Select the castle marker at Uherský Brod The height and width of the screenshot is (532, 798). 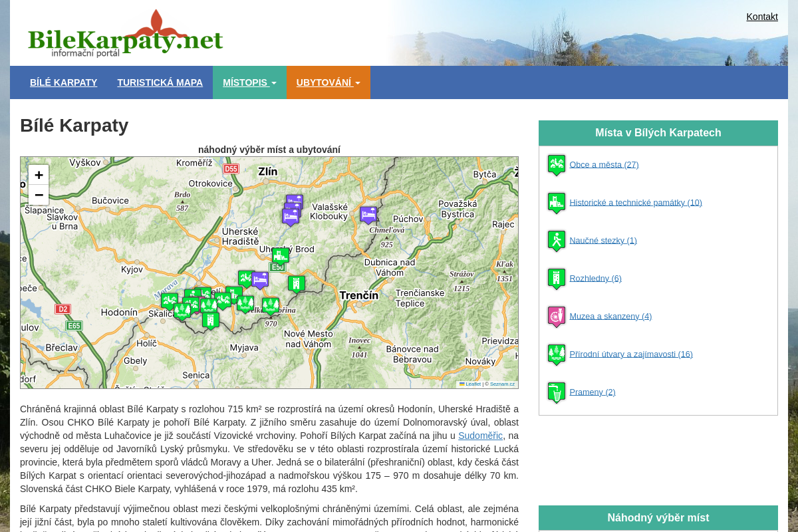coord(281,256)
